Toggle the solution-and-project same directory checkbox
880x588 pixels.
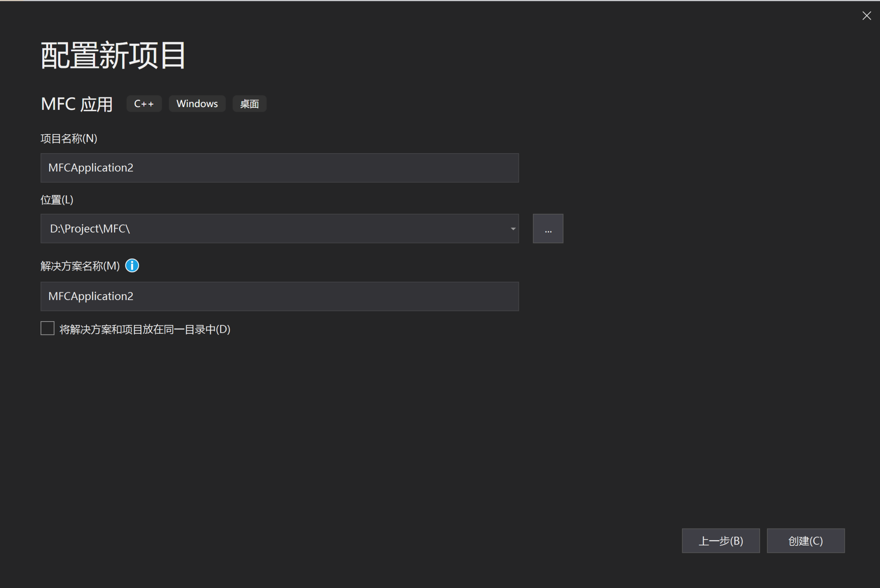point(47,329)
